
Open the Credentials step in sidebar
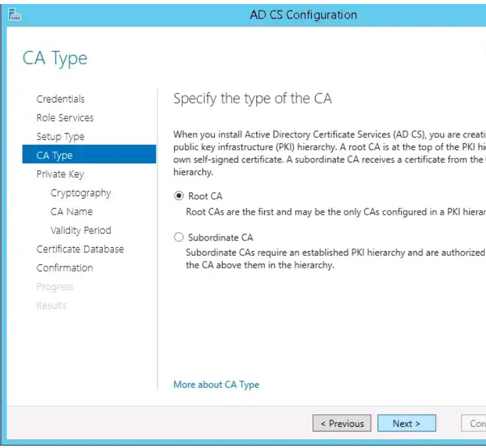point(61,99)
